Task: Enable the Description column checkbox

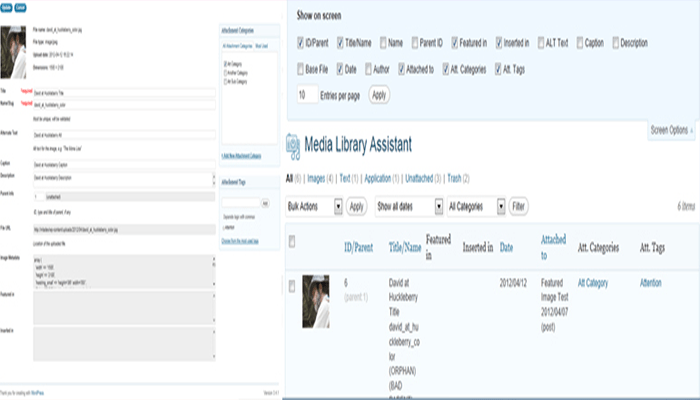Action: (x=615, y=43)
